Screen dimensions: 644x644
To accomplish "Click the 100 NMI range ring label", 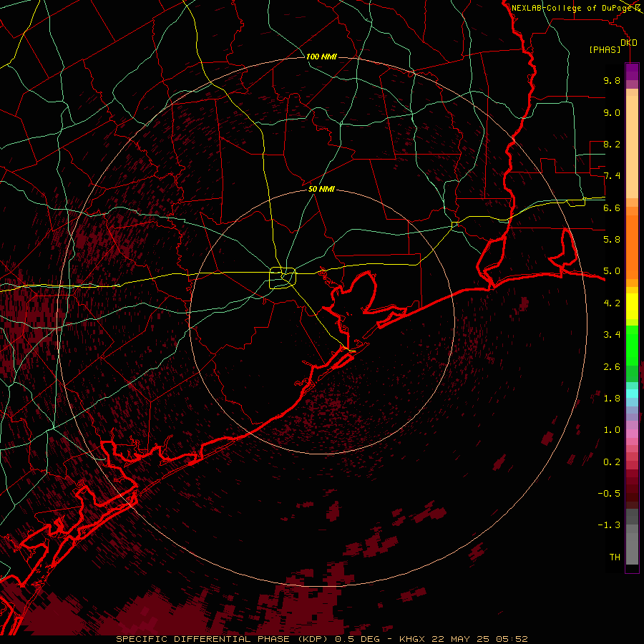I will point(321,57).
